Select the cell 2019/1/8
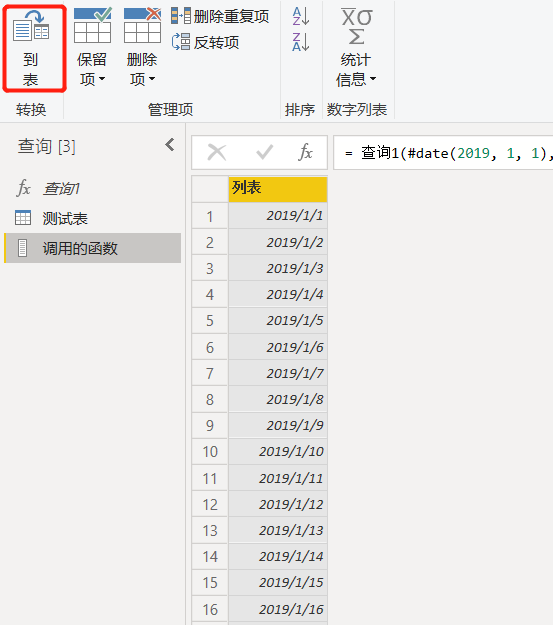Image resolution: width=553 pixels, height=625 pixels. (278, 399)
